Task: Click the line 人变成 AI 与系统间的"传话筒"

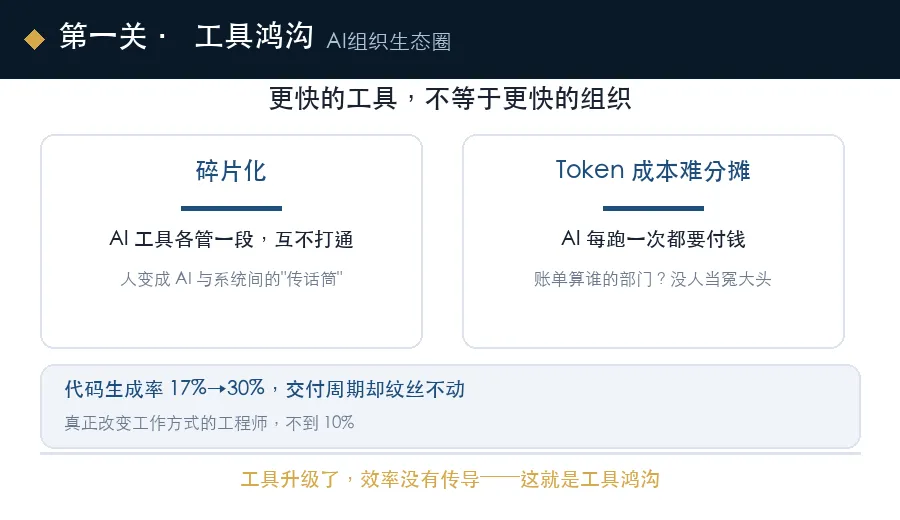Action: 231,279
